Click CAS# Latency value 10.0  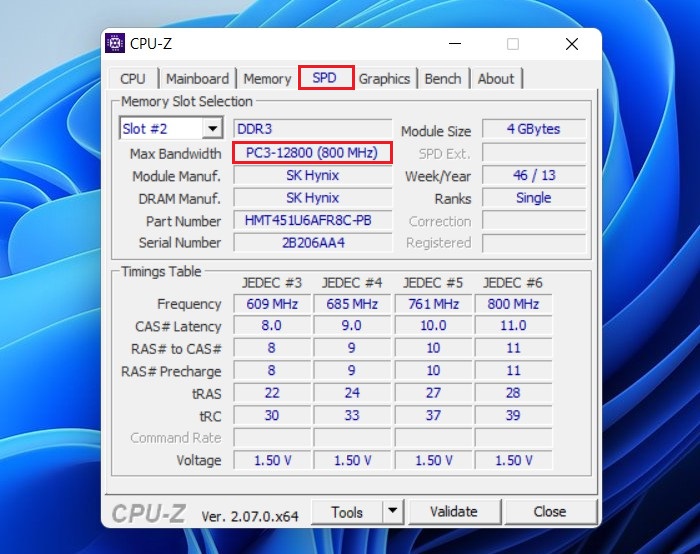433,325
